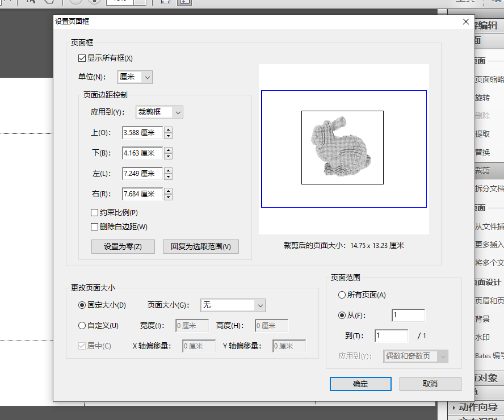504x420 pixels.
Task: Decrease the 下(B) bottom margin with down arrow
Action: pos(169,157)
